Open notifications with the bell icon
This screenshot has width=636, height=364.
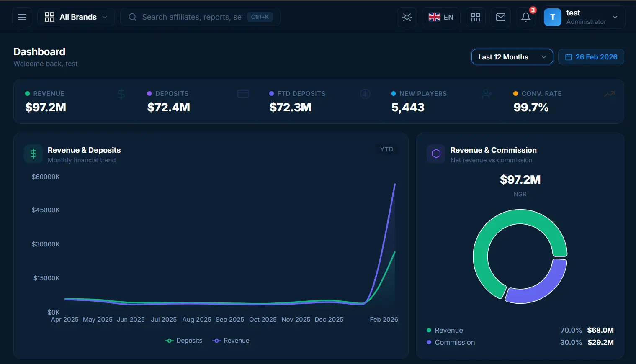(525, 17)
